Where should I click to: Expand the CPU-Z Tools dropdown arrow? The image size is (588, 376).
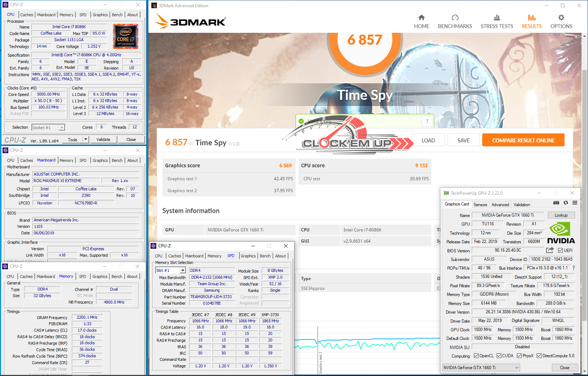86,140
